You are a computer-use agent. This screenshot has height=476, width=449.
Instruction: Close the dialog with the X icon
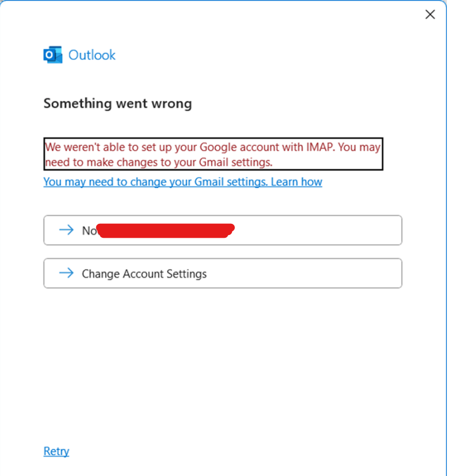tap(430, 14)
